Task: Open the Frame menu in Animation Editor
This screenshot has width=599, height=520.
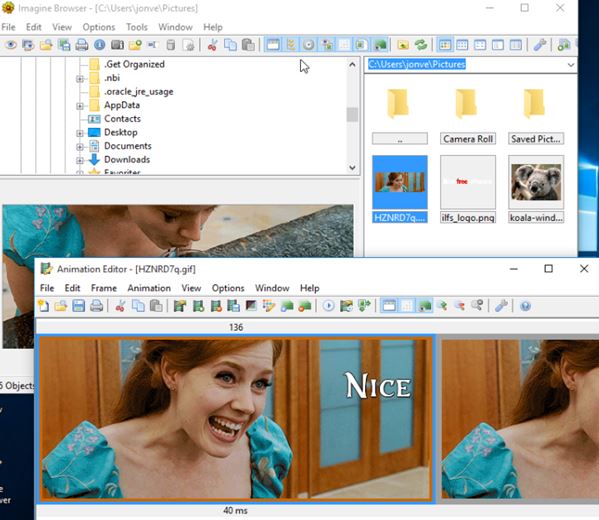Action: (104, 288)
